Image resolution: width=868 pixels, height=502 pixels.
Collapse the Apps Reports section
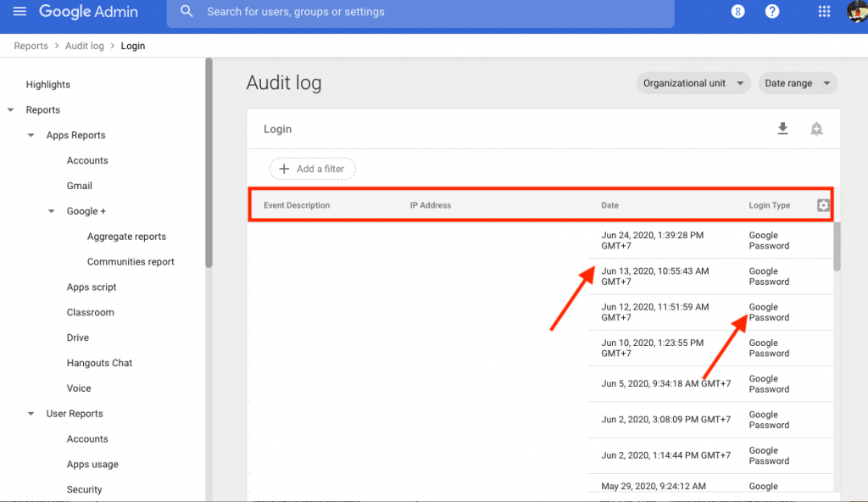pyautogui.click(x=31, y=135)
